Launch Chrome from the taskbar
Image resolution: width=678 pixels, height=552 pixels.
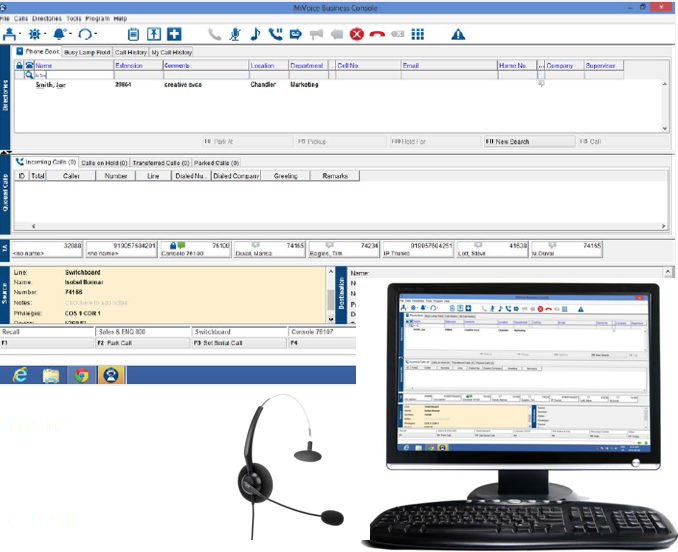tap(81, 375)
